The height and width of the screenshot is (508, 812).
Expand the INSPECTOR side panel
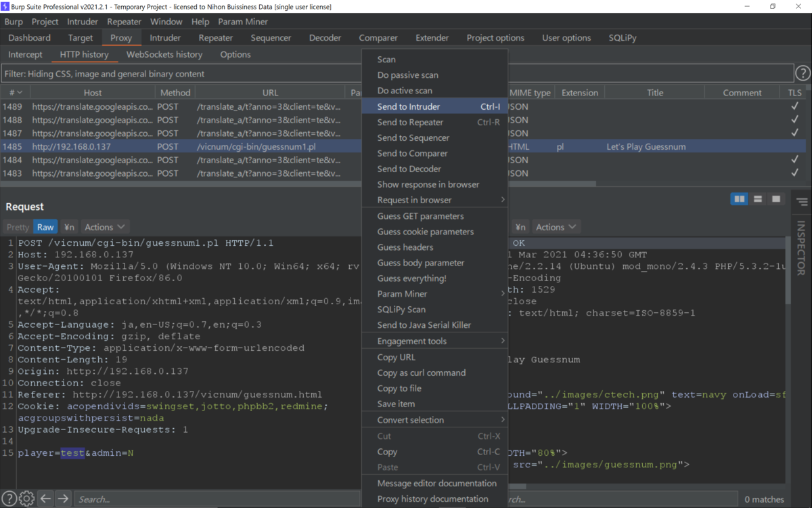[x=801, y=247]
